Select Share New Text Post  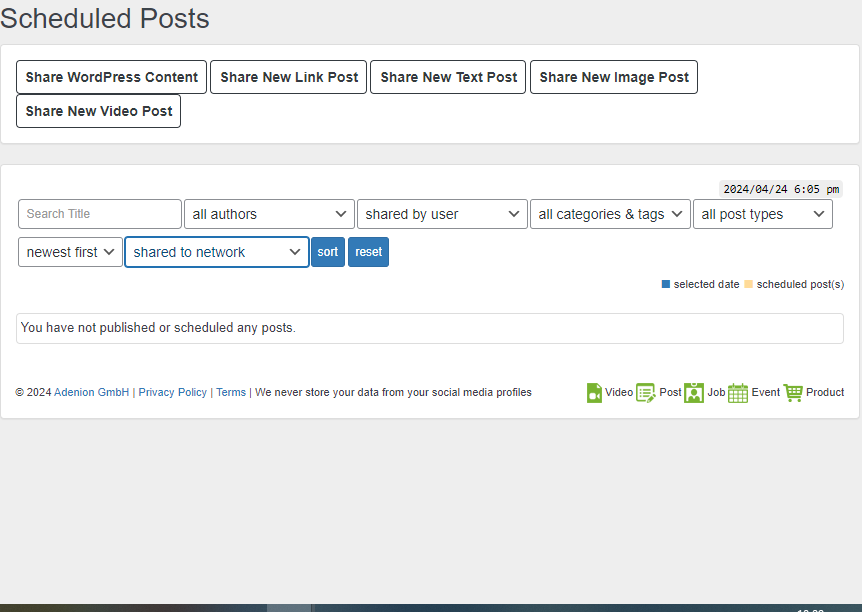[448, 77]
